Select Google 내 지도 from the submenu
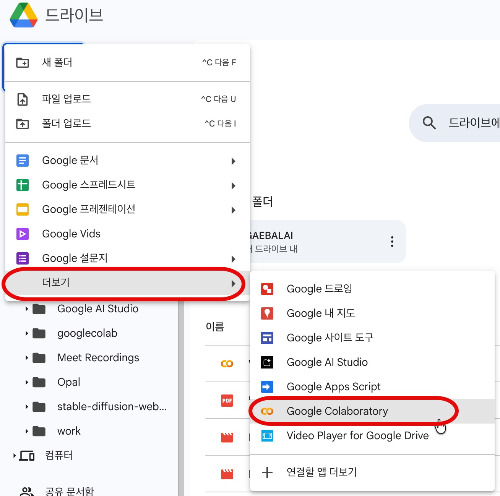500x496 pixels. (x=372, y=313)
